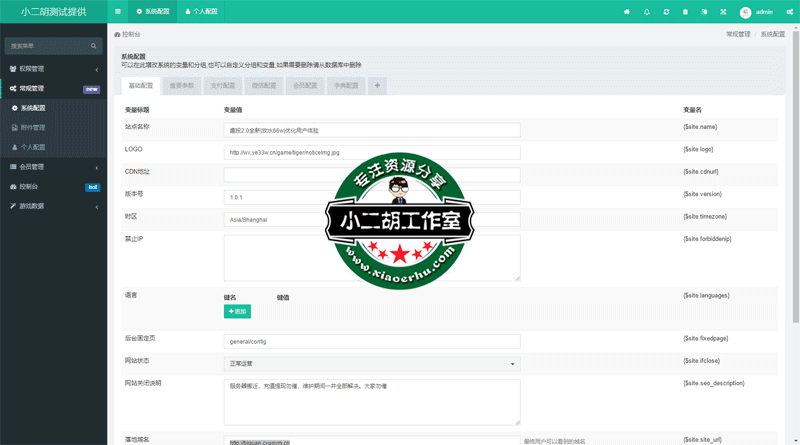The height and width of the screenshot is (445, 800).
Task: Open the 网站状态 dropdown
Action: click(x=372, y=364)
